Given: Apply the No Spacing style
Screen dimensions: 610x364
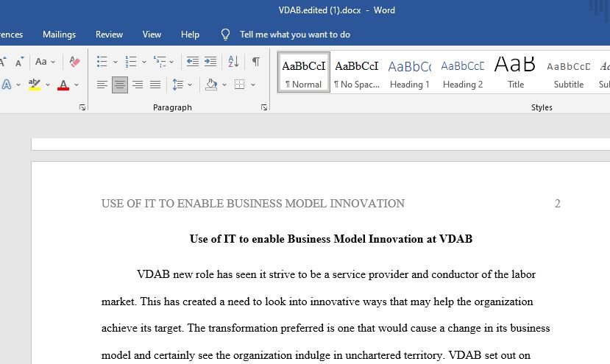Looking at the screenshot, I should point(357,73).
